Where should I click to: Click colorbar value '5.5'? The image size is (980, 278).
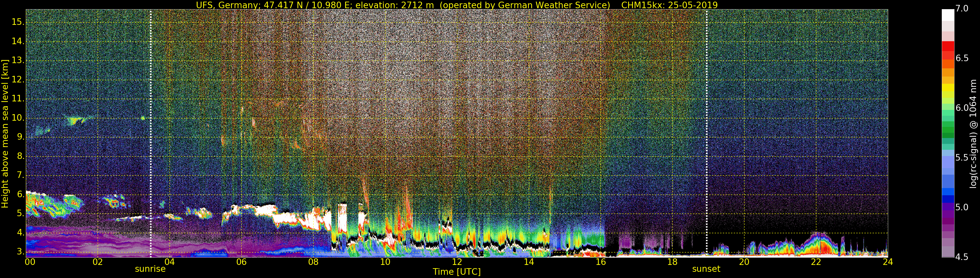pyautogui.click(x=962, y=158)
